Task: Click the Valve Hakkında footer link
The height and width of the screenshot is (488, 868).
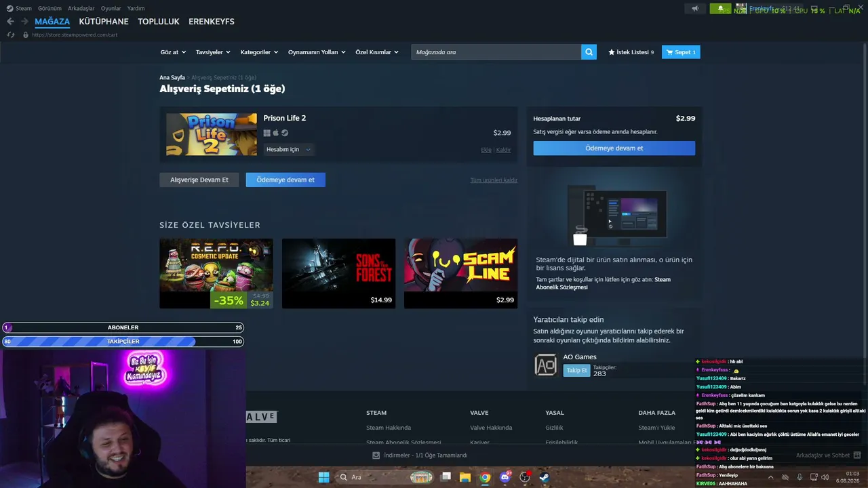Action: 491,428
